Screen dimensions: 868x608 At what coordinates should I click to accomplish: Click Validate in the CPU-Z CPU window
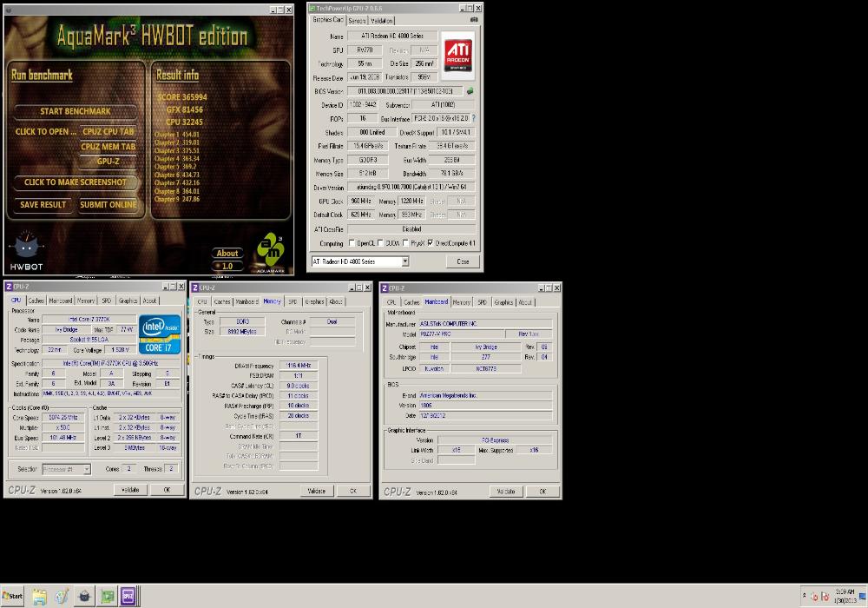tap(131, 490)
